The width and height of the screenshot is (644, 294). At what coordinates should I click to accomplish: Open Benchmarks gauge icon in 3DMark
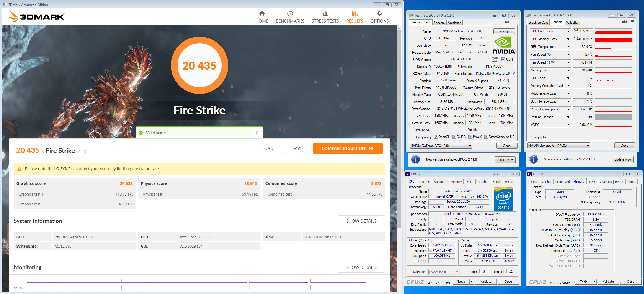pos(290,13)
